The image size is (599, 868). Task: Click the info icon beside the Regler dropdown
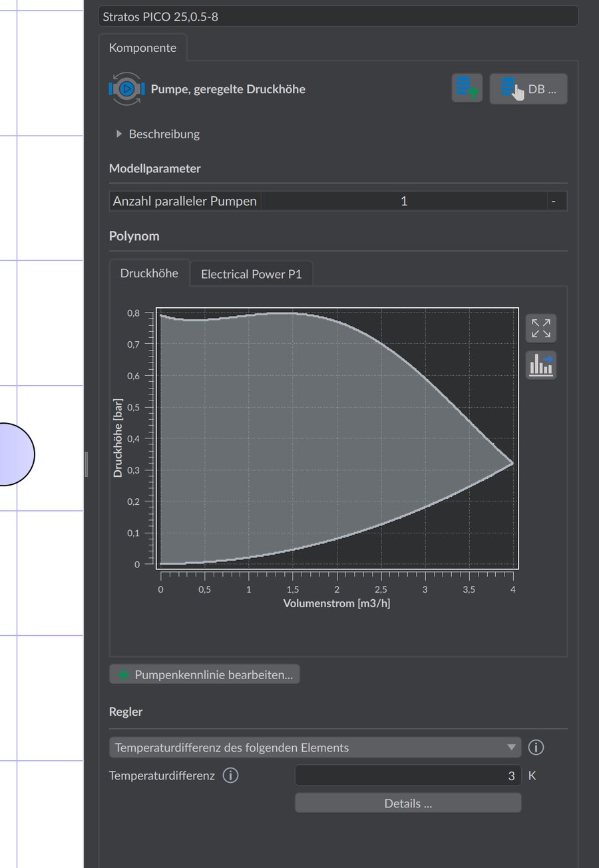[x=536, y=748]
